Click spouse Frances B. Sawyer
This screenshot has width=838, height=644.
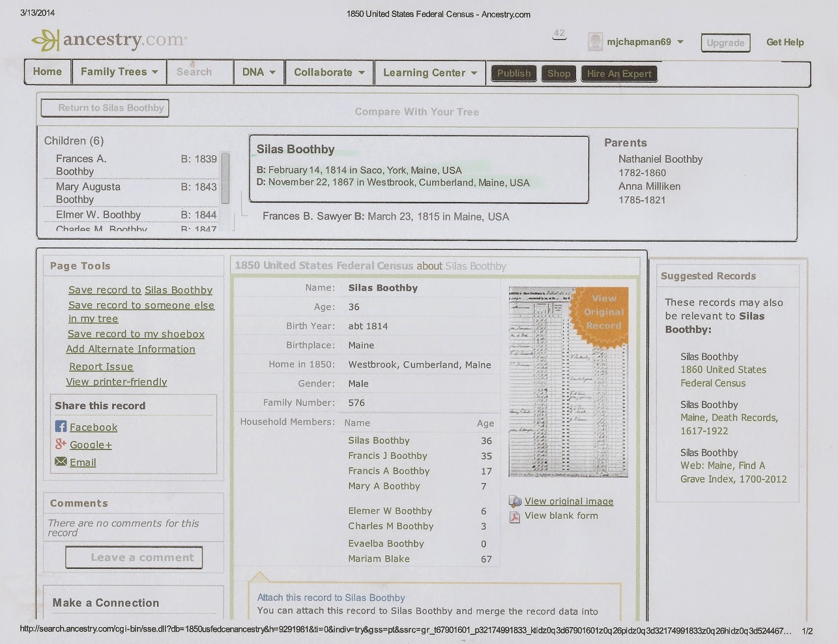[307, 217]
